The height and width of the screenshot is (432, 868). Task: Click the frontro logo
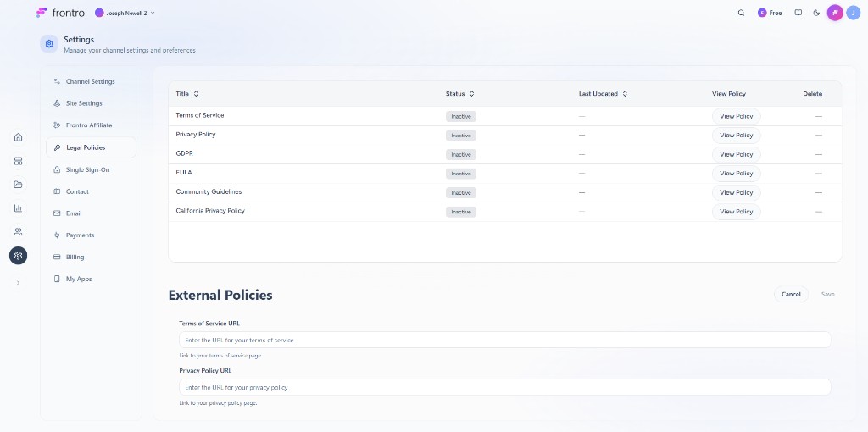point(60,13)
